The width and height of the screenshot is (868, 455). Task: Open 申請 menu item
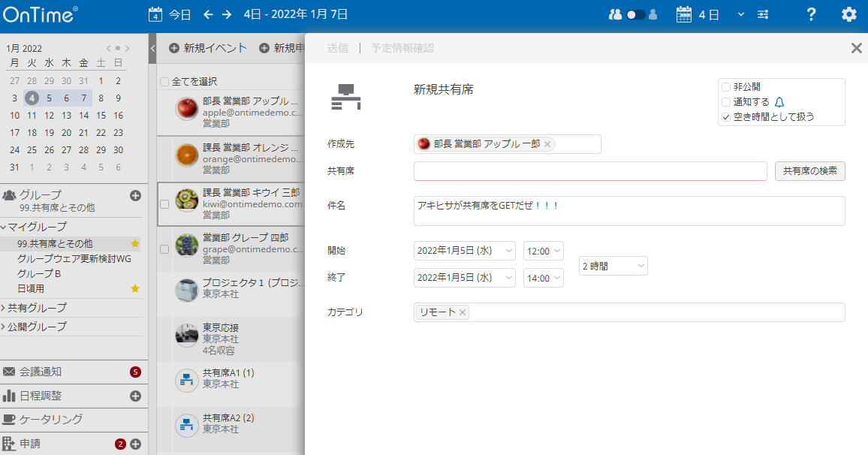(29, 443)
